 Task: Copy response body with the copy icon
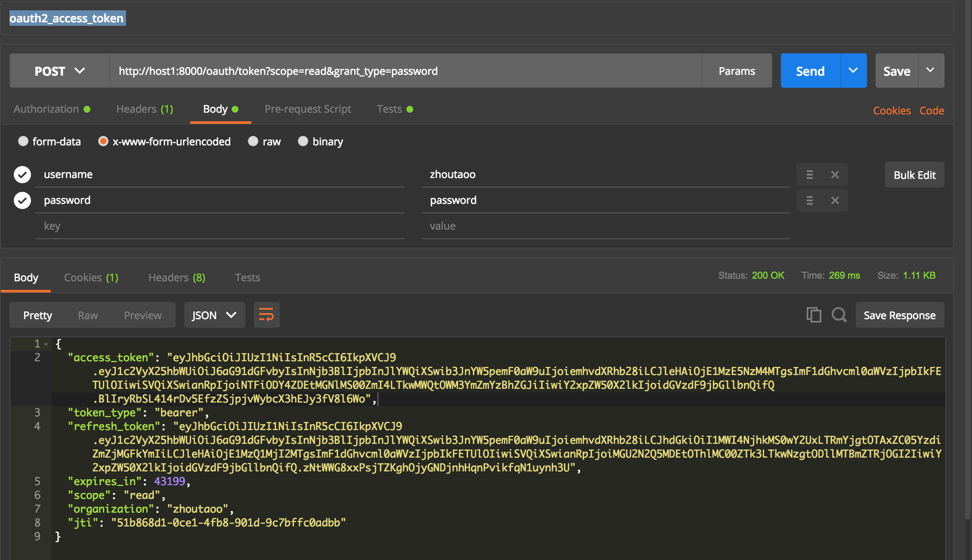coord(813,315)
